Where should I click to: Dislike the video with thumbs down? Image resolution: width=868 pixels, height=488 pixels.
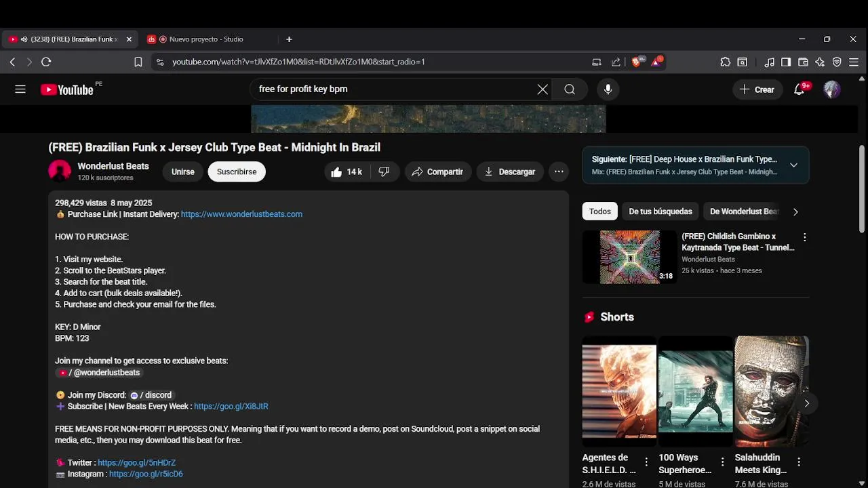(384, 171)
